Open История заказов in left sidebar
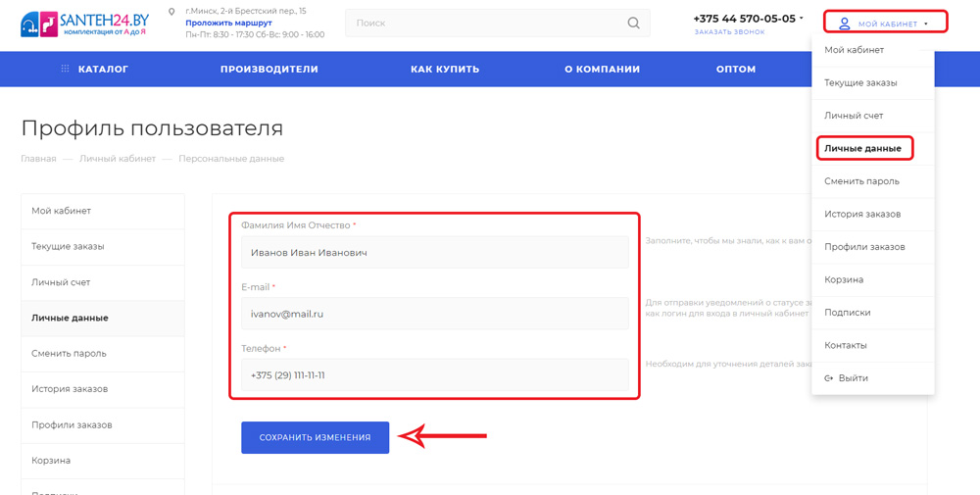 pos(103,389)
